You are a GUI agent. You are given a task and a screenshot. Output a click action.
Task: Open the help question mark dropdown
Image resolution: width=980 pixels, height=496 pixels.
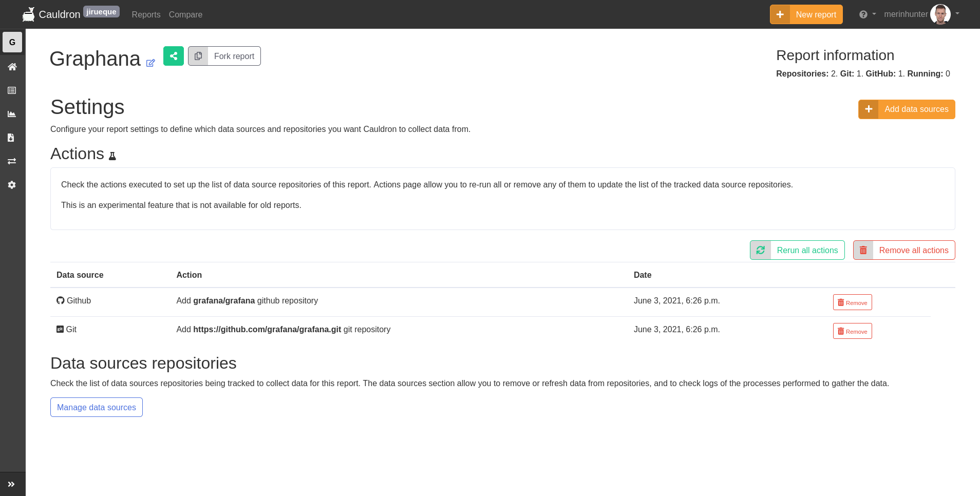tap(867, 14)
